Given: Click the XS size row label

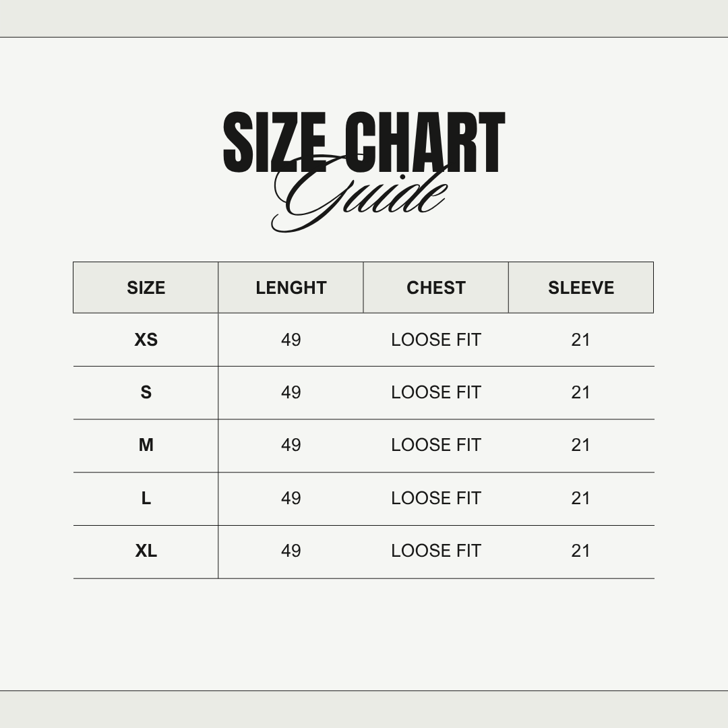Looking at the screenshot, I should pyautogui.click(x=146, y=340).
